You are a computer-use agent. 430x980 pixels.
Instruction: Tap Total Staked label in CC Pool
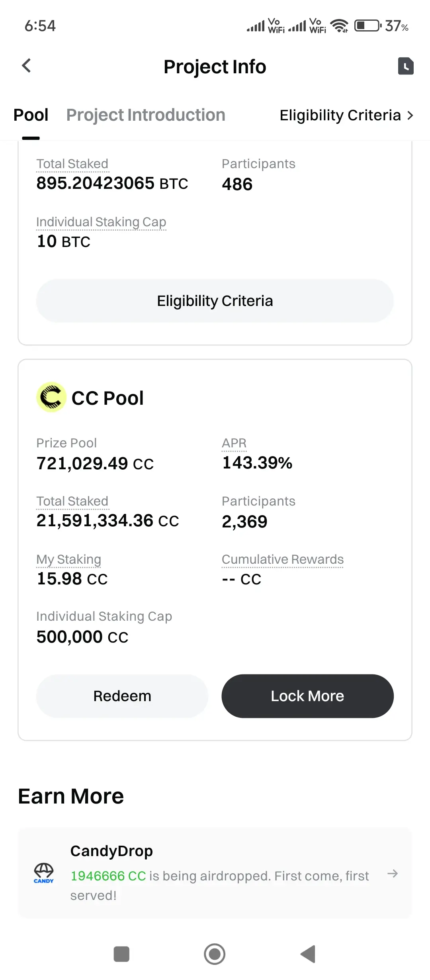pos(72,501)
